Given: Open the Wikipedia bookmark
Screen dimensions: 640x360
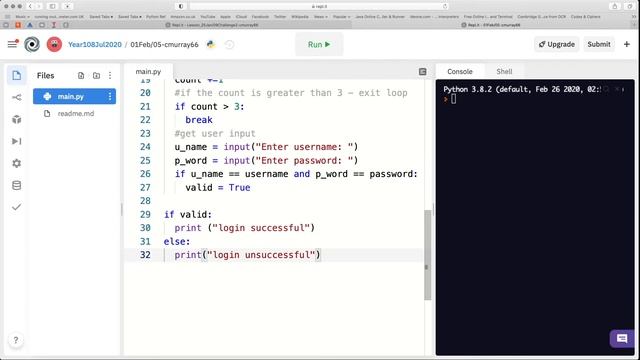Looking at the screenshot, I should (x=300, y=17).
